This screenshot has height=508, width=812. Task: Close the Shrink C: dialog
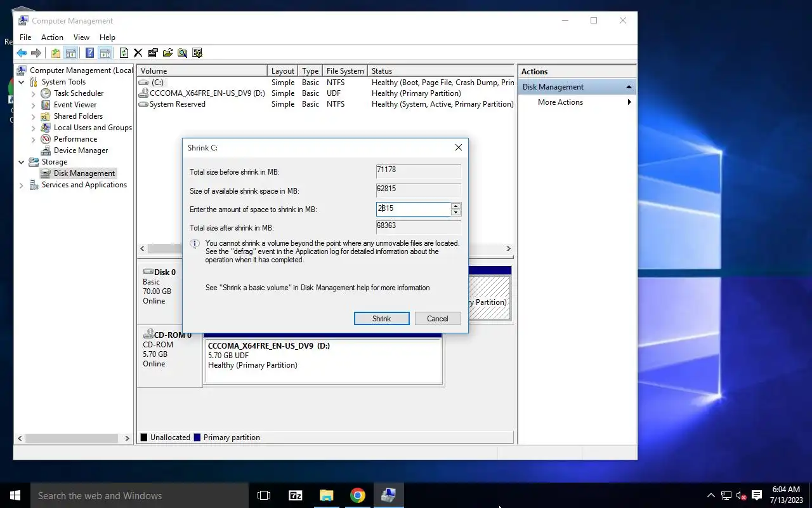[x=458, y=147]
